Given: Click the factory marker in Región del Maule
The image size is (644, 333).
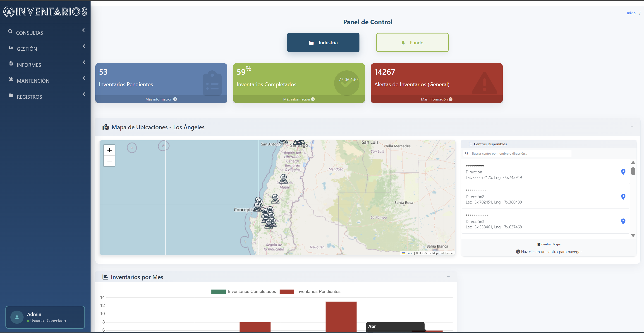Looking at the screenshot, I should pyautogui.click(x=283, y=178).
